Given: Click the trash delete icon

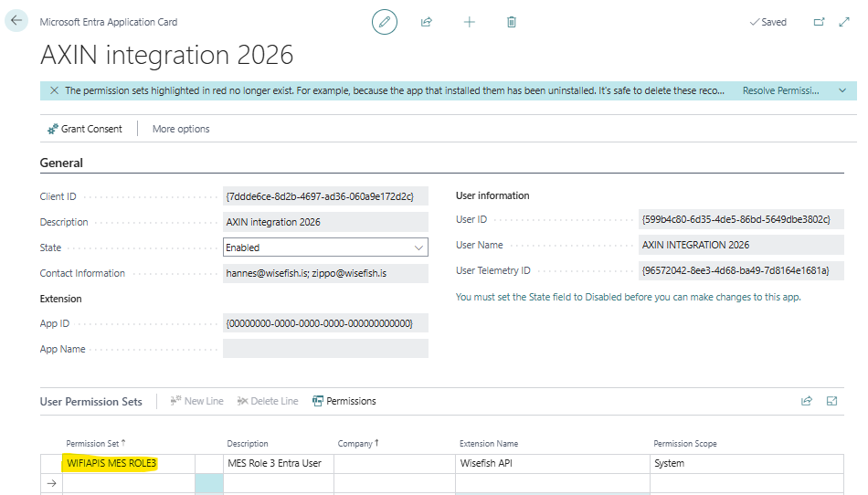Looking at the screenshot, I should pyautogui.click(x=512, y=22).
